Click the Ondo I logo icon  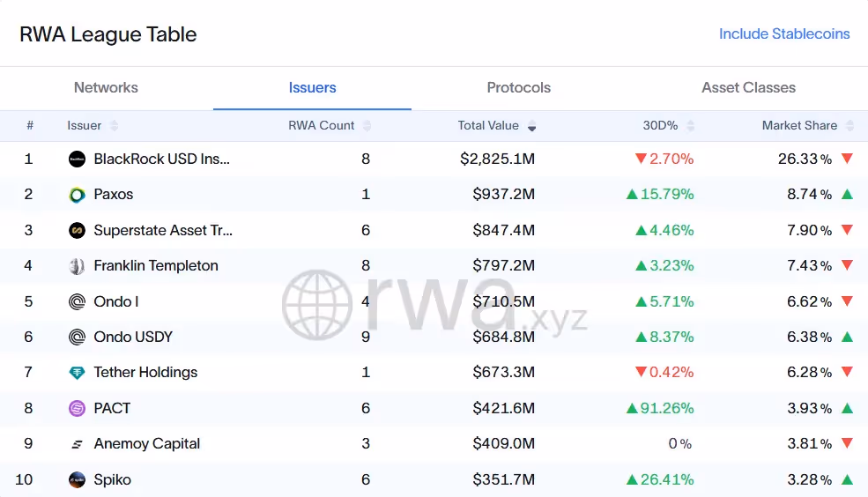click(77, 301)
